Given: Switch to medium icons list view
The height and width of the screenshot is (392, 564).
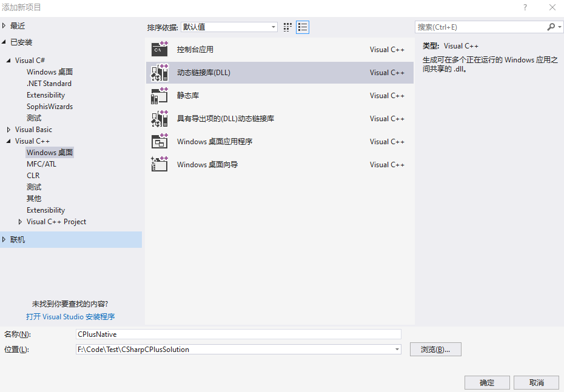Looking at the screenshot, I should 303,27.
